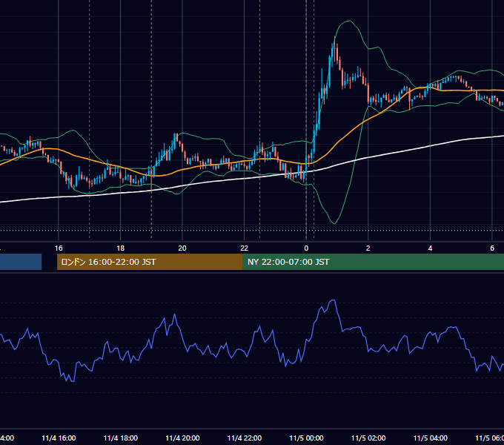Click the lower Bollinger band trough after midnight
The width and height of the screenshot is (504, 445).
(x=334, y=223)
